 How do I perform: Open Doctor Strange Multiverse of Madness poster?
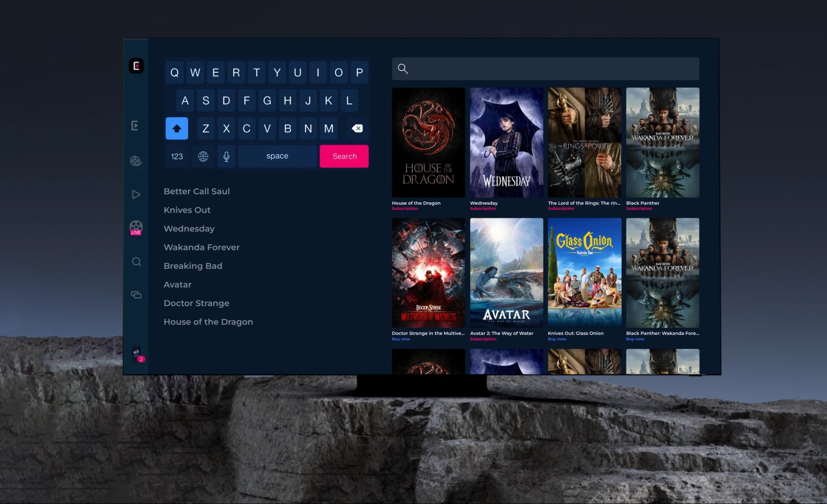pyautogui.click(x=429, y=273)
